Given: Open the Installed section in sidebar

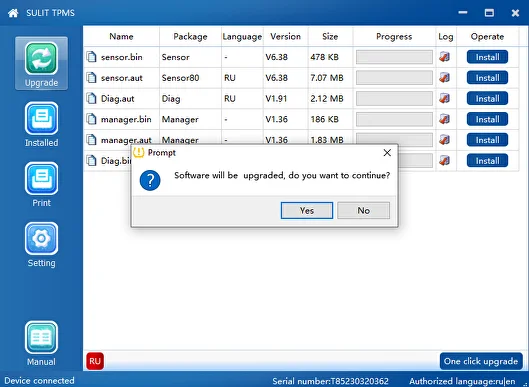Looking at the screenshot, I should (x=41, y=125).
